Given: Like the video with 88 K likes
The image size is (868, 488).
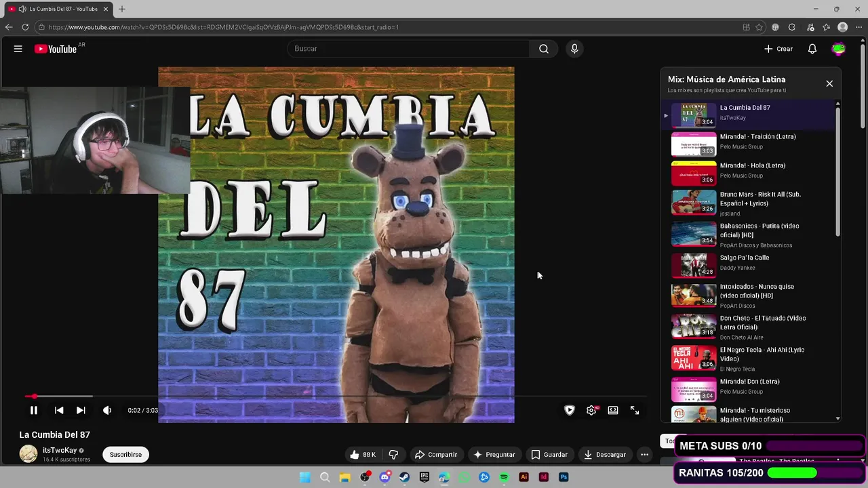Looking at the screenshot, I should [363, 455].
